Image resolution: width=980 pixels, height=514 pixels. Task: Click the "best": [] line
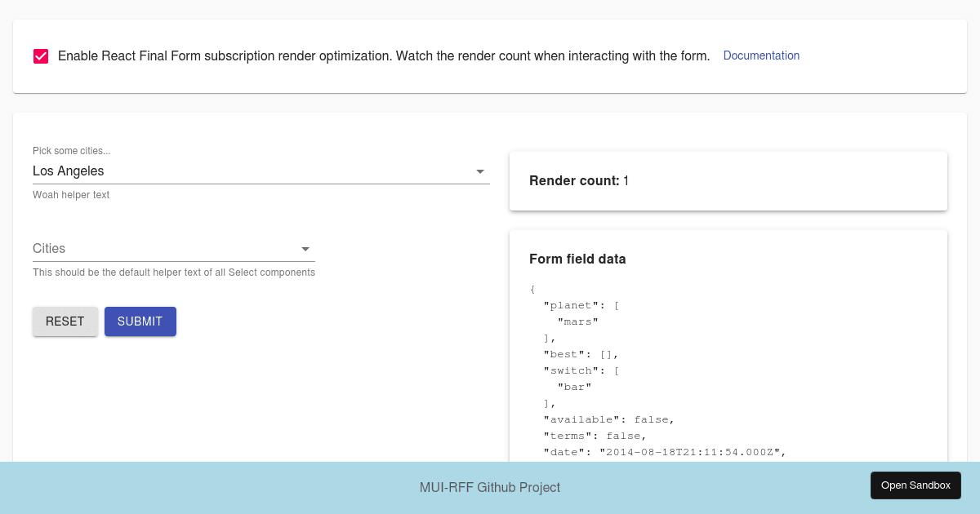[x=581, y=354]
